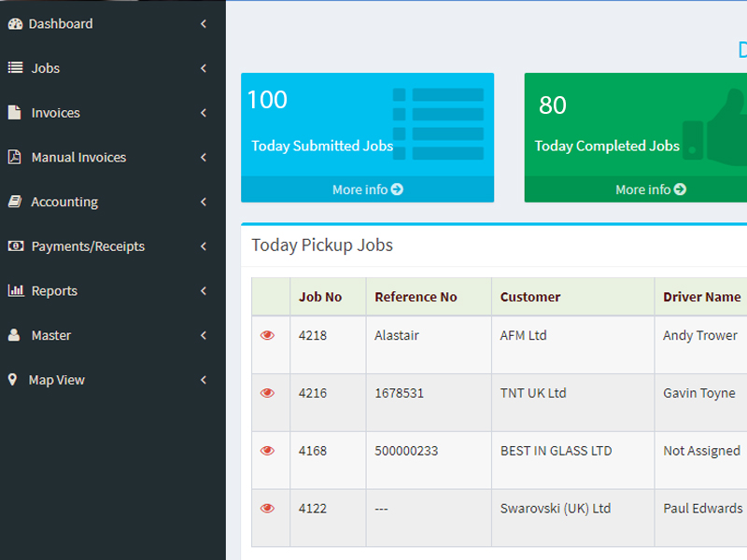This screenshot has width=747, height=560.
Task: Open the Master menu item
Action: point(50,335)
